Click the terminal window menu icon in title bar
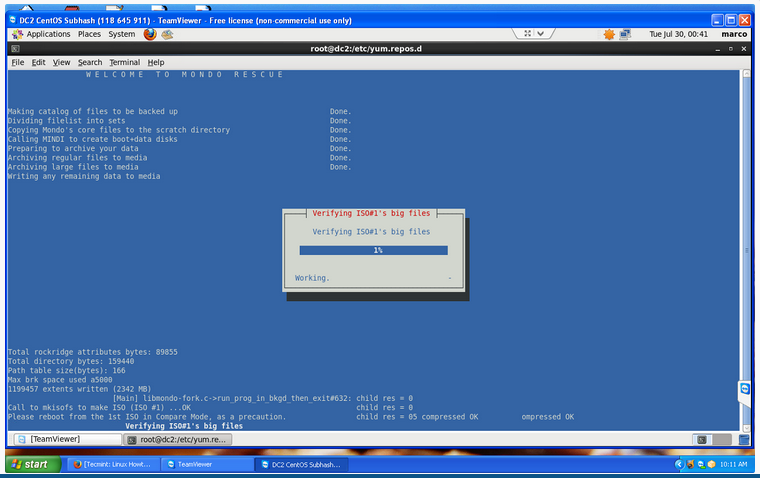The height and width of the screenshot is (478, 760). [16, 48]
